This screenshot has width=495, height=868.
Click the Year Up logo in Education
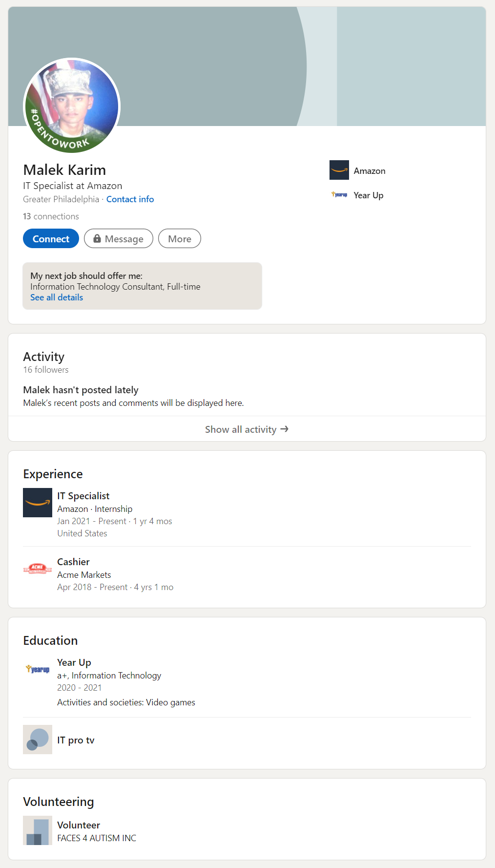point(38,669)
